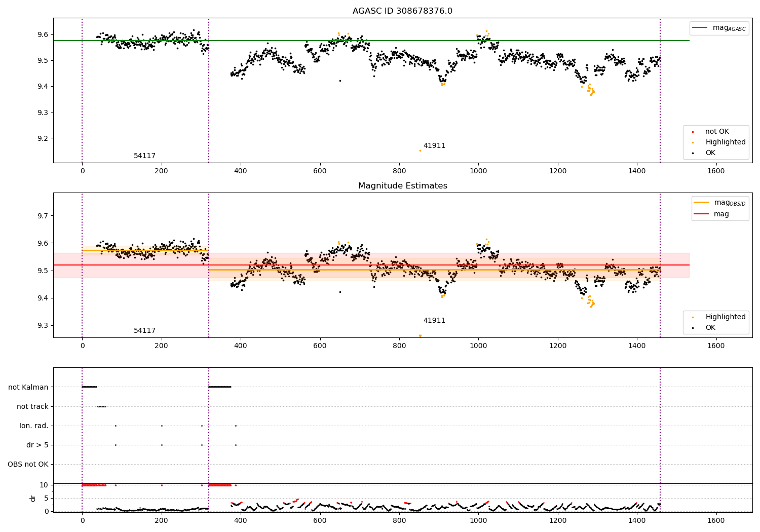Click the 'dr' axis label in the bottom panel

click(33, 498)
